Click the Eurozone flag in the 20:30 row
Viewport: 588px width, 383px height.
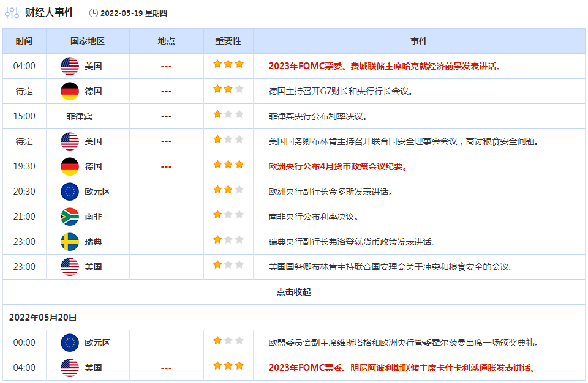click(70, 191)
